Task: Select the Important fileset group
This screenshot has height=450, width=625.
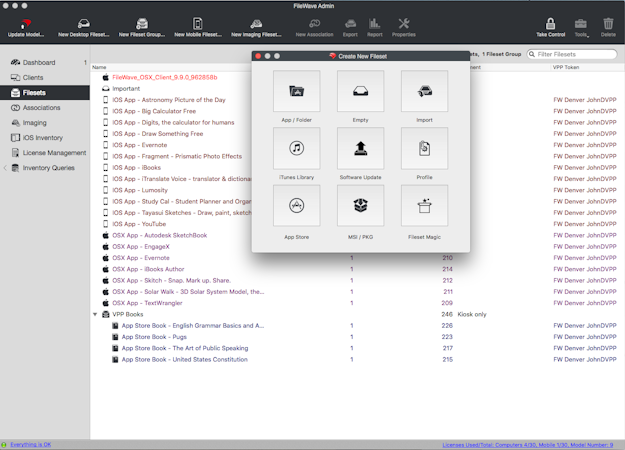Action: click(x=126, y=88)
